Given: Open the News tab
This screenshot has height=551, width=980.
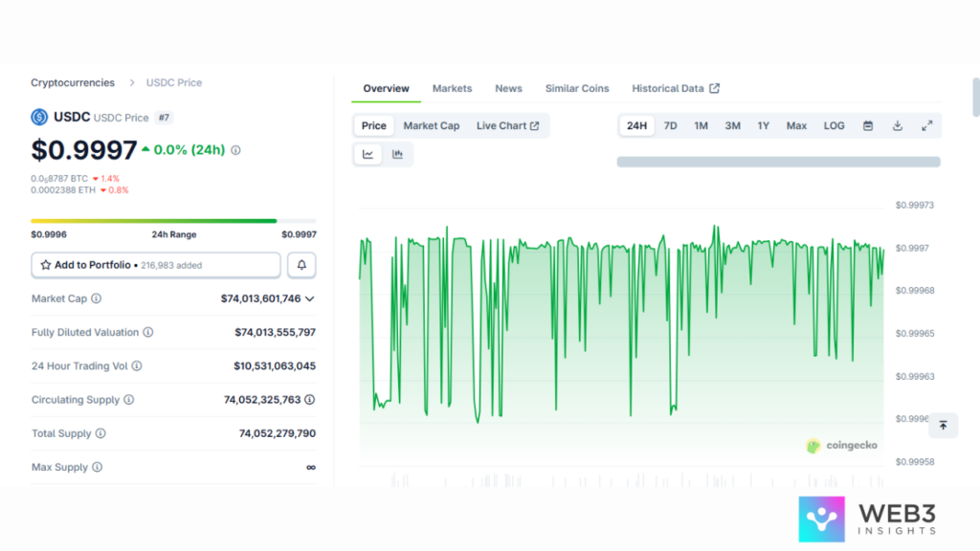Looking at the screenshot, I should coord(508,88).
